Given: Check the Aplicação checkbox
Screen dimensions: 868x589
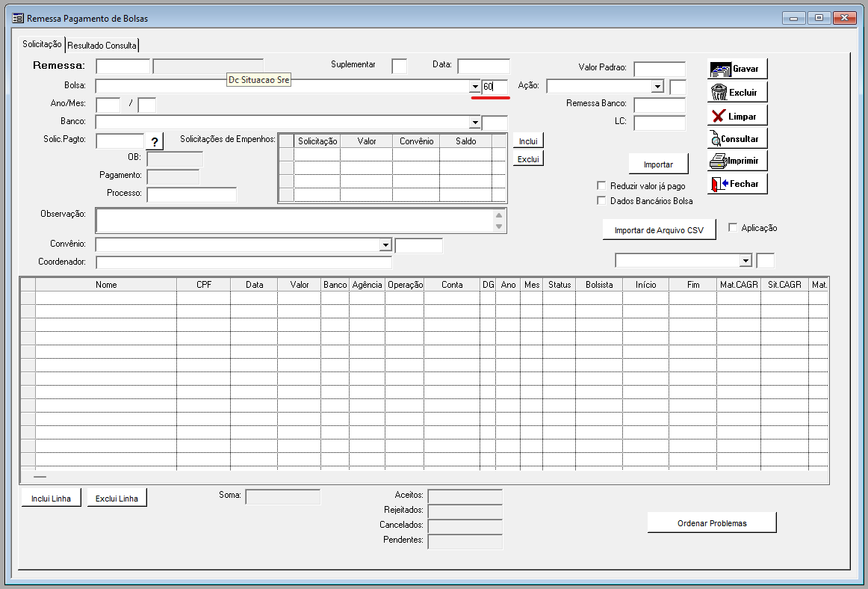Looking at the screenshot, I should click(x=733, y=227).
